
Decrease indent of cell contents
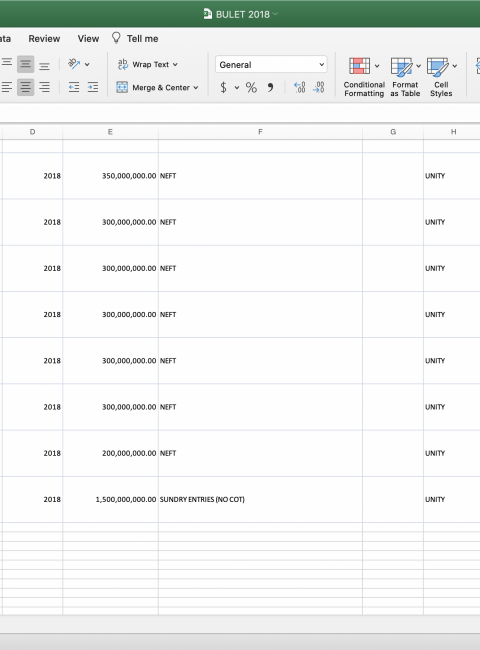pos(74,87)
